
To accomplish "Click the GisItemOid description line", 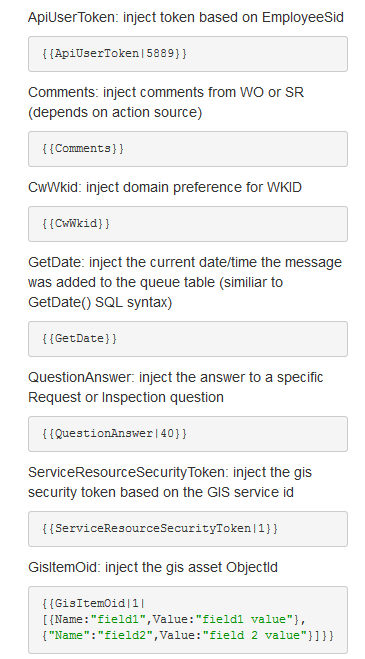I will tap(153, 567).
